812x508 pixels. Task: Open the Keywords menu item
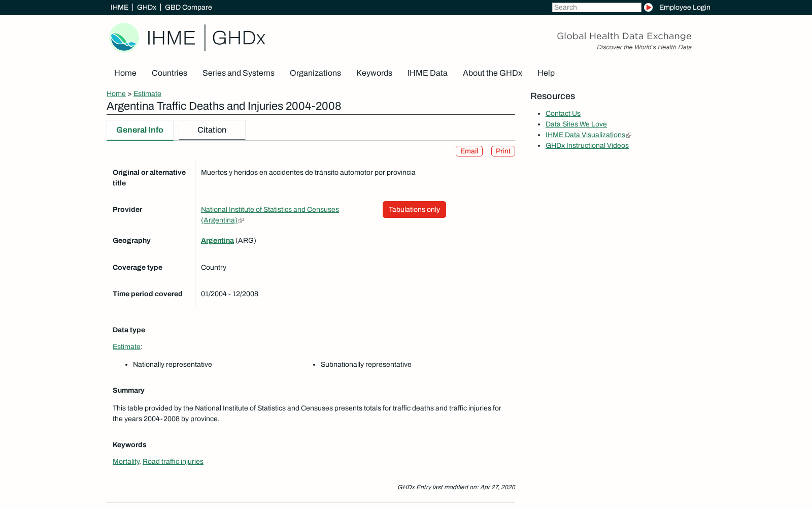pyautogui.click(x=374, y=73)
